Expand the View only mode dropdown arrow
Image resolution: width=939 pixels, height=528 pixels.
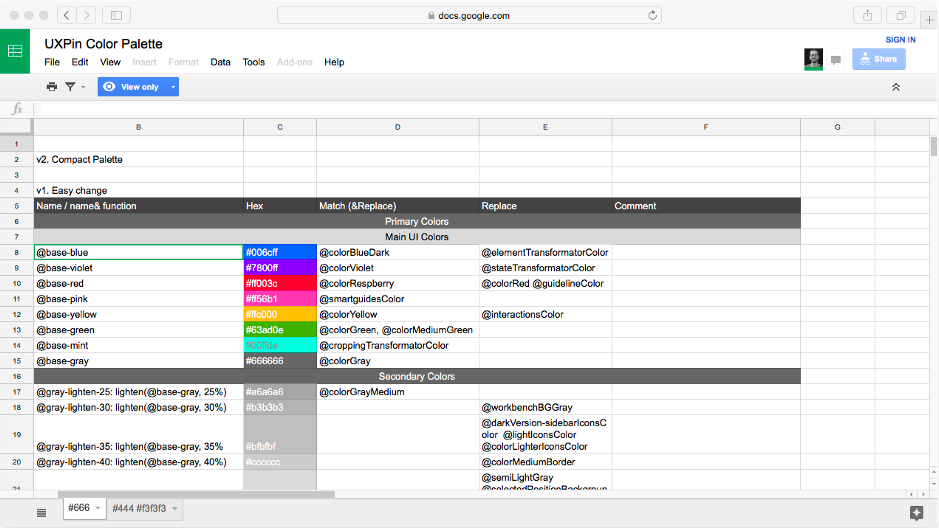(173, 87)
